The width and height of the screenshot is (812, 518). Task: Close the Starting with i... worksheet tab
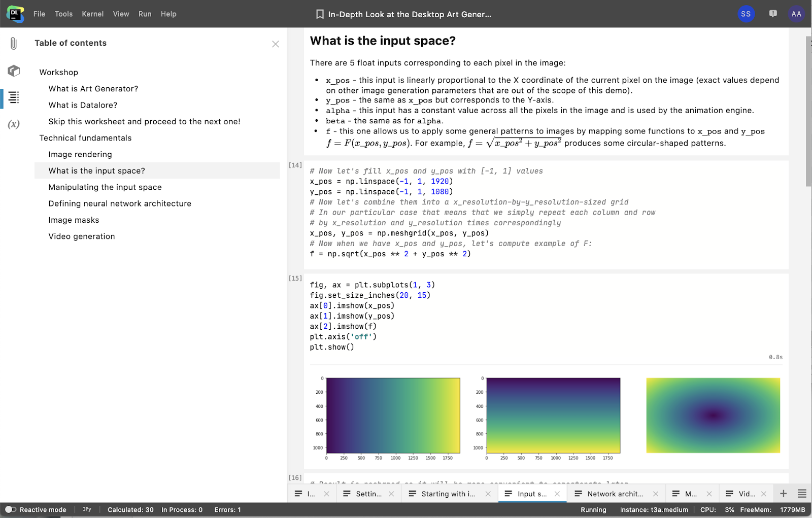coord(488,494)
